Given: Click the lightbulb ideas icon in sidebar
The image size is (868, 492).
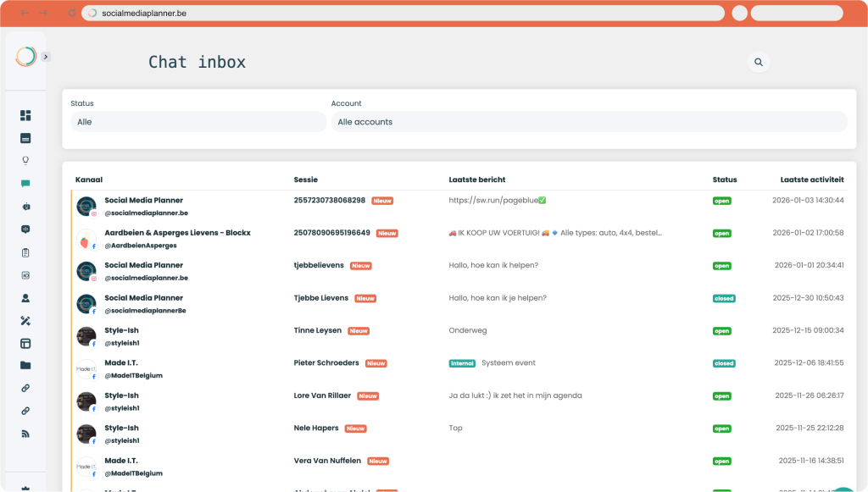Looking at the screenshot, I should point(25,160).
